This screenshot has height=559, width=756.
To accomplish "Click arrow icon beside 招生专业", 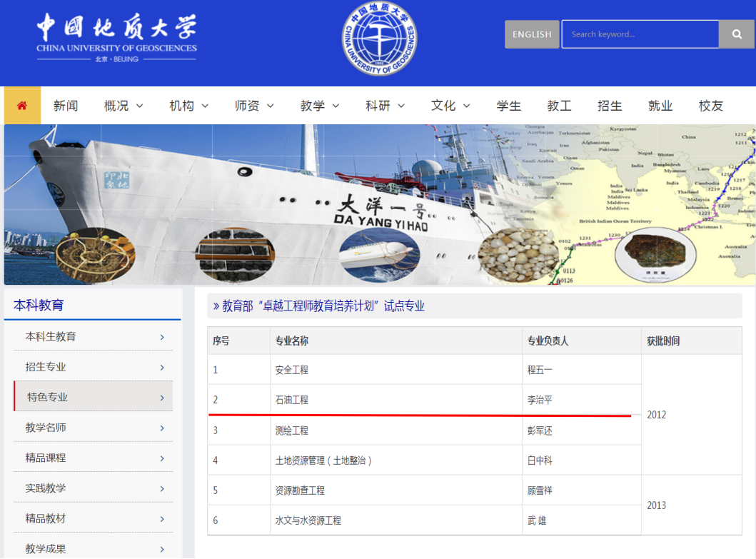I will pyautogui.click(x=162, y=367).
